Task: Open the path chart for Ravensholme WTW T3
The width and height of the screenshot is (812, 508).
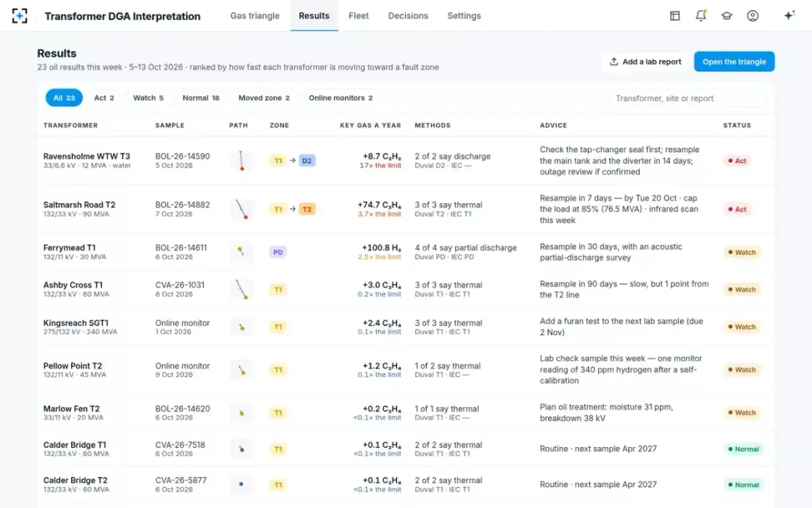Action: [x=242, y=161]
